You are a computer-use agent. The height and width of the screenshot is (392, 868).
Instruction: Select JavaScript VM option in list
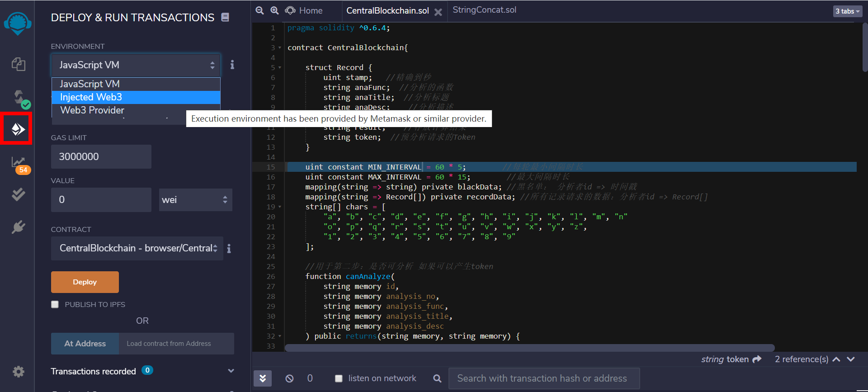tap(136, 84)
